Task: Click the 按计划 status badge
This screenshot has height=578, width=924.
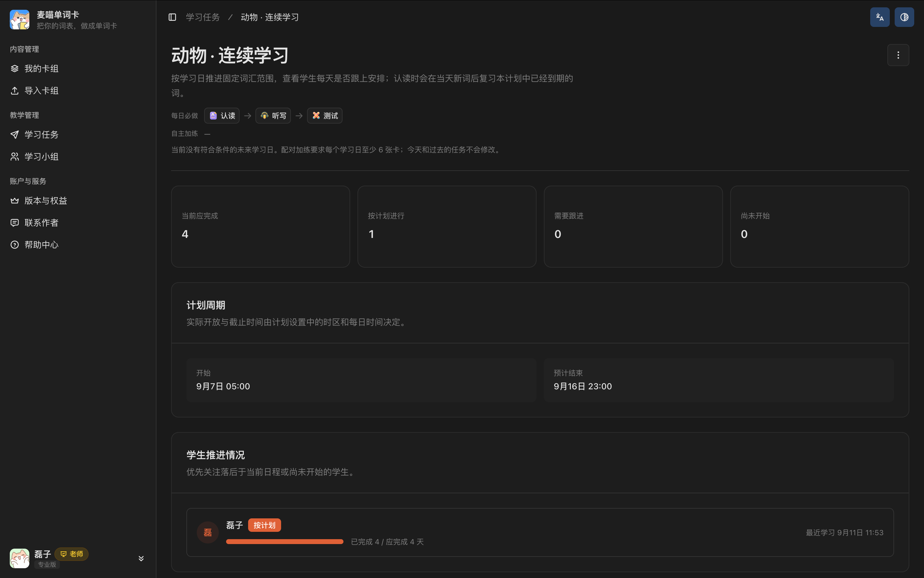Action: pyautogui.click(x=264, y=525)
